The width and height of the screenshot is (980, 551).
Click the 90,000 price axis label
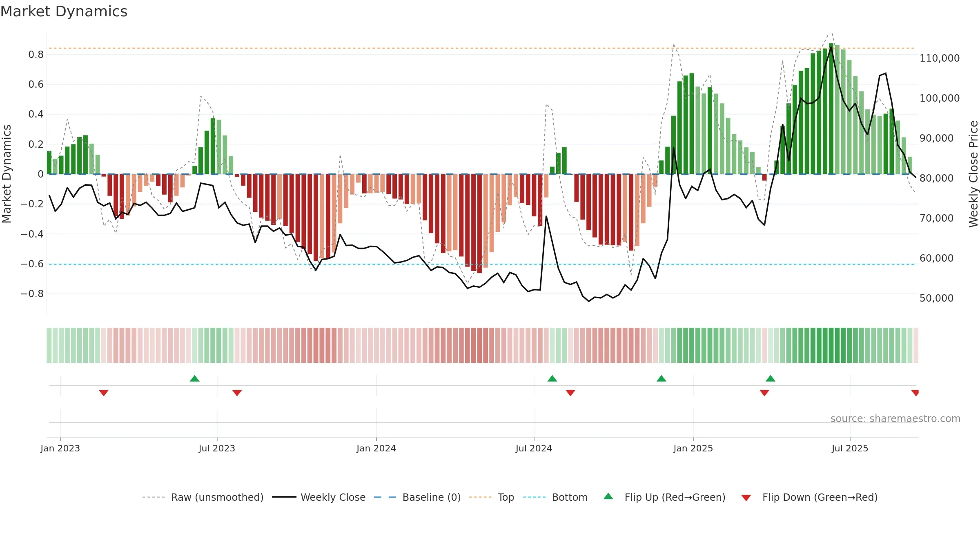click(937, 138)
